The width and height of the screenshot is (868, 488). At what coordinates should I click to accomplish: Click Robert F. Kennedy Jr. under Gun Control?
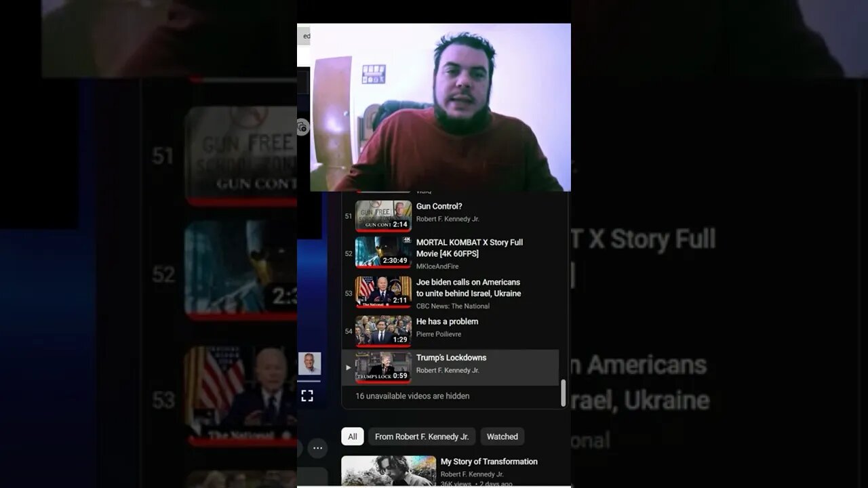point(448,219)
